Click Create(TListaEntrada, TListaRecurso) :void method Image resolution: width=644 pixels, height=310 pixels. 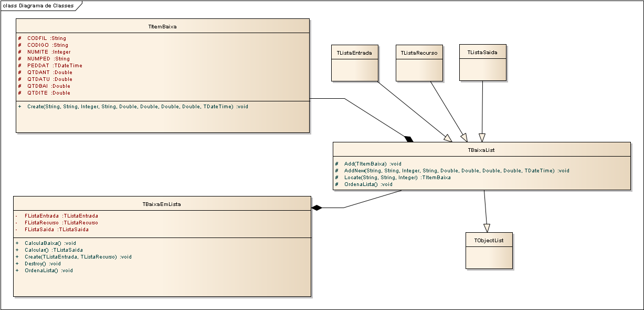point(78,257)
